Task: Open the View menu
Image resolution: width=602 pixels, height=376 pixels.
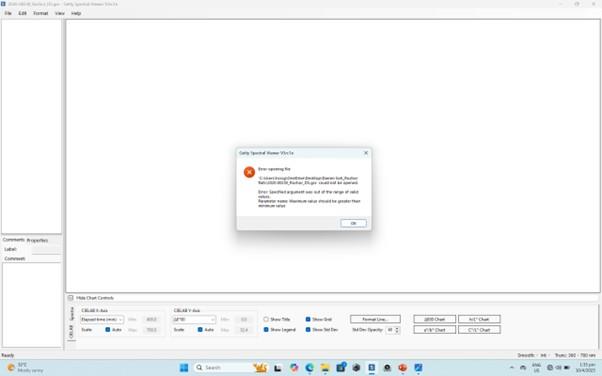Action: 60,13
